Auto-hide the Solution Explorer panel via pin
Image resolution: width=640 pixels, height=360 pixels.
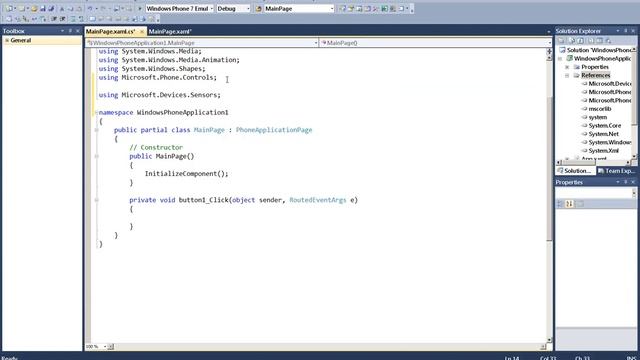(625, 31)
